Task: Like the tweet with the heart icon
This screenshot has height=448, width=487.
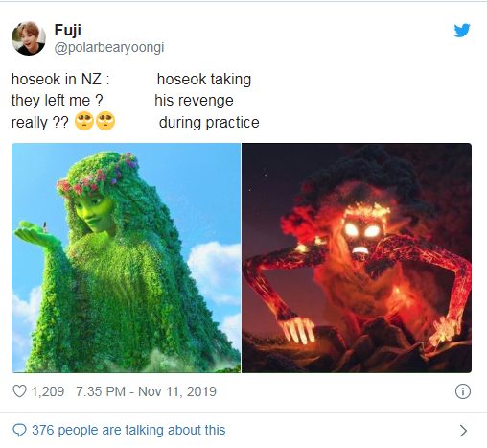Action: coord(19,391)
